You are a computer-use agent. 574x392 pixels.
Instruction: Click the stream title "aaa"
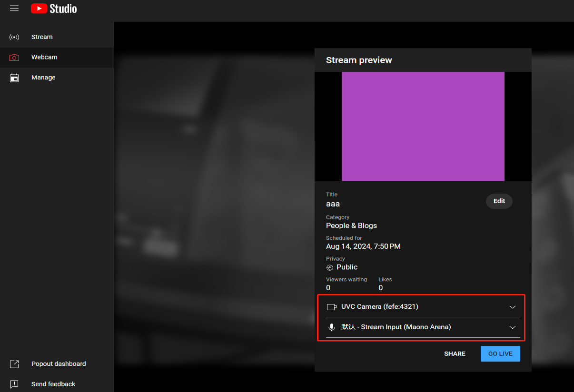333,204
